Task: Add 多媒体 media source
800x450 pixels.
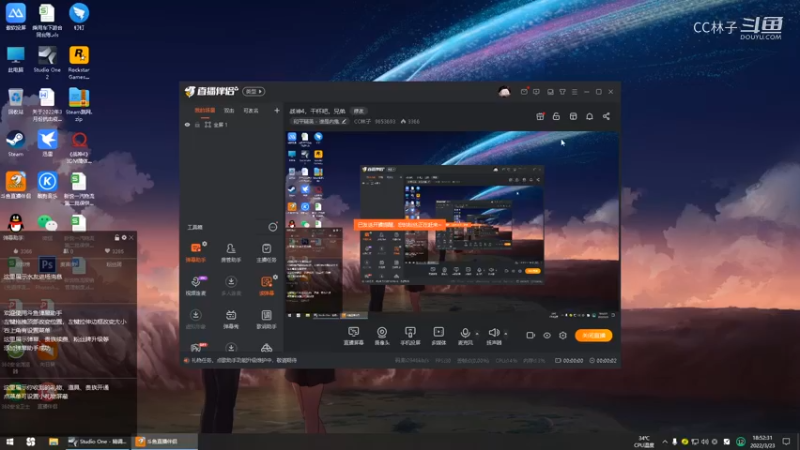Action: coord(438,336)
